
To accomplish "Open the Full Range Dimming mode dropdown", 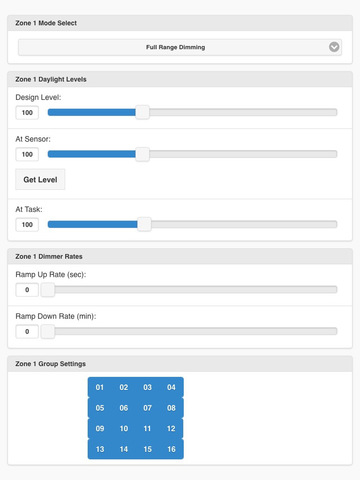I will click(x=180, y=47).
